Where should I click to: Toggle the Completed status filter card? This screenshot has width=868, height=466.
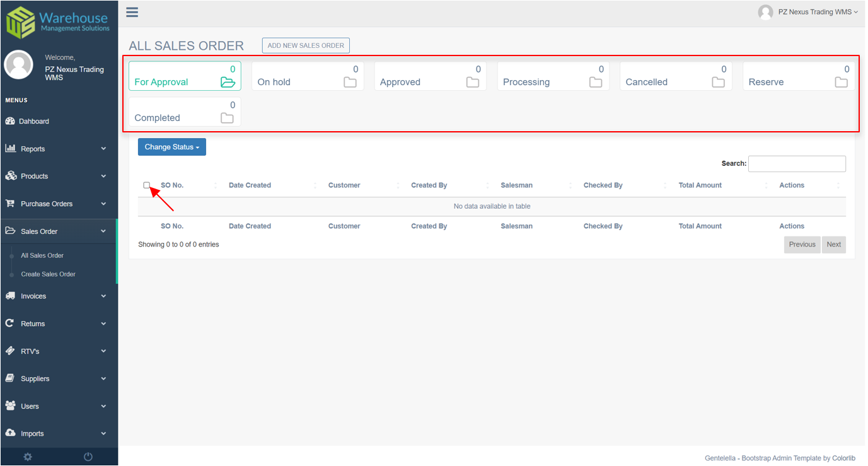[185, 112]
